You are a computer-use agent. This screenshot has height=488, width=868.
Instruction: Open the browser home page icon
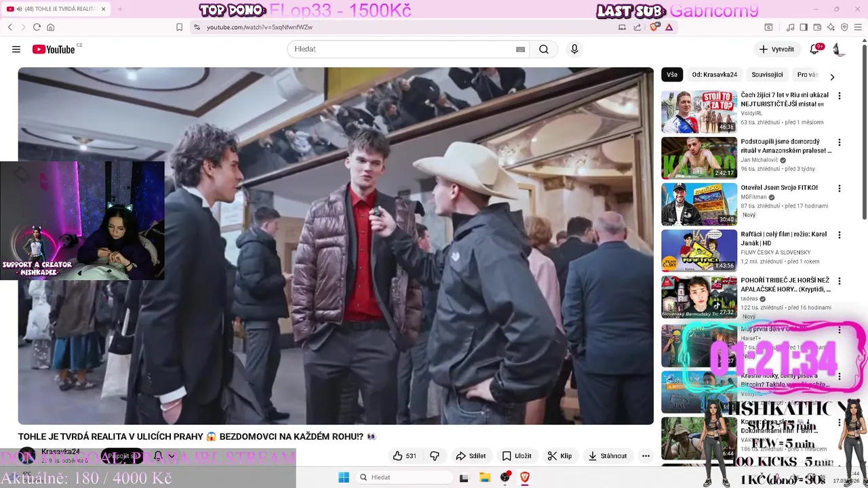50,27
